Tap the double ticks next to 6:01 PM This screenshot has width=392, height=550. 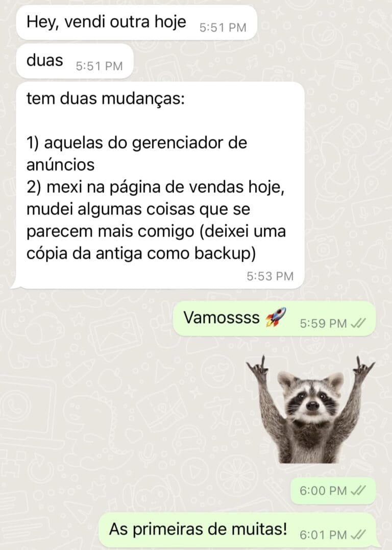[x=358, y=534]
